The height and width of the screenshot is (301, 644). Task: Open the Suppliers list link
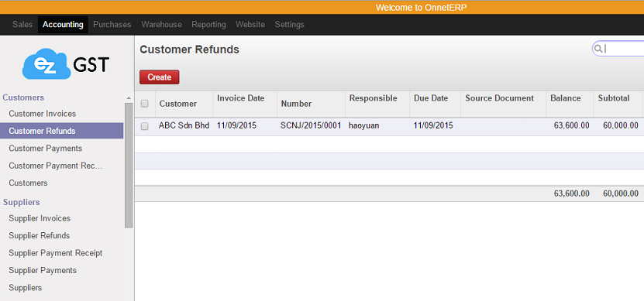click(25, 288)
